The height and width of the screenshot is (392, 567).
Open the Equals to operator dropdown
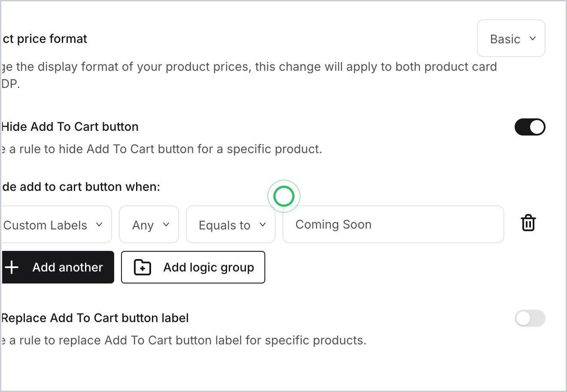230,224
